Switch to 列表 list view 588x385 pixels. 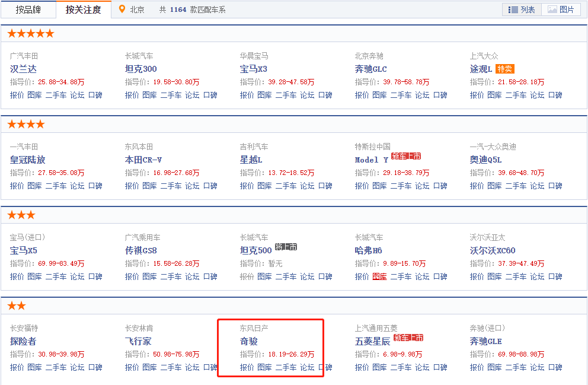tap(522, 9)
